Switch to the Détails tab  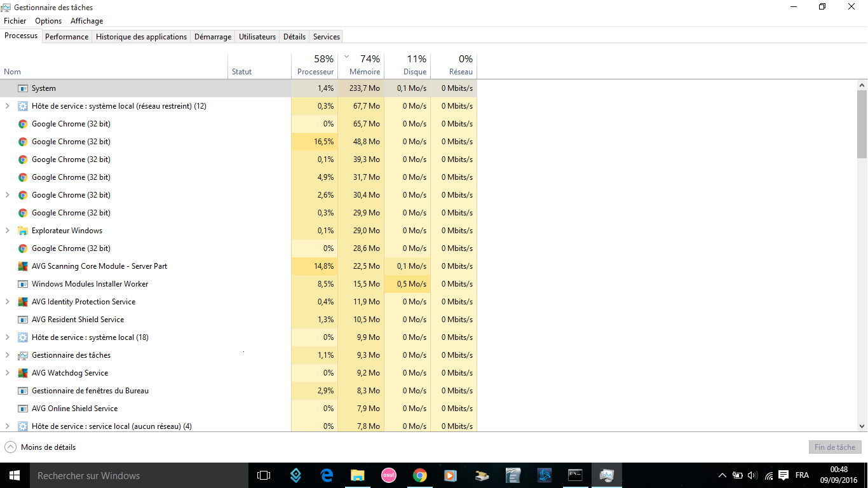pos(294,37)
